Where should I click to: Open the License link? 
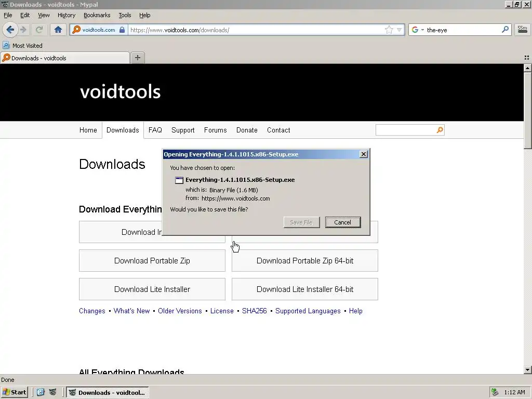click(222, 311)
